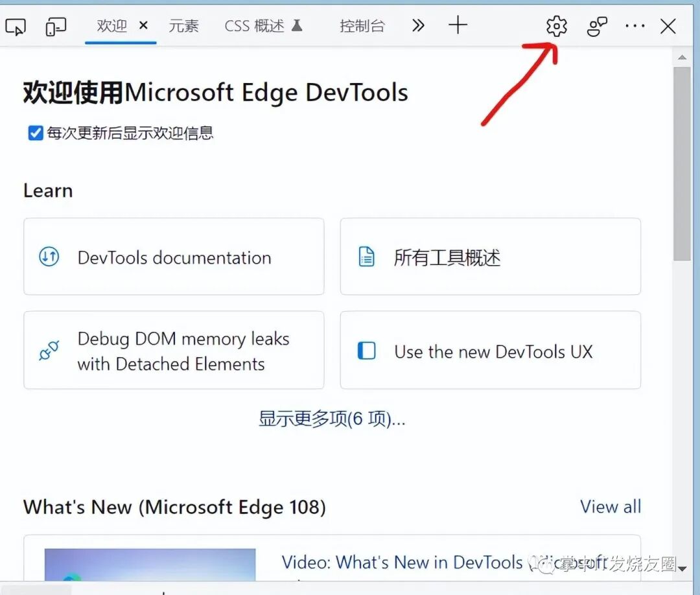
Task: Open the customize and control ellipsis menu
Action: point(635,26)
